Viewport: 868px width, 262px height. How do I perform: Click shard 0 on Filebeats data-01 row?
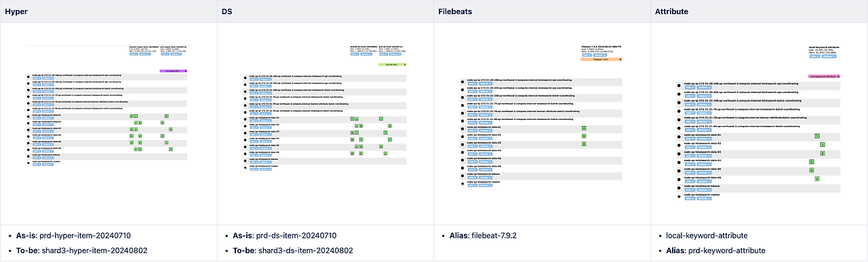click(584, 128)
